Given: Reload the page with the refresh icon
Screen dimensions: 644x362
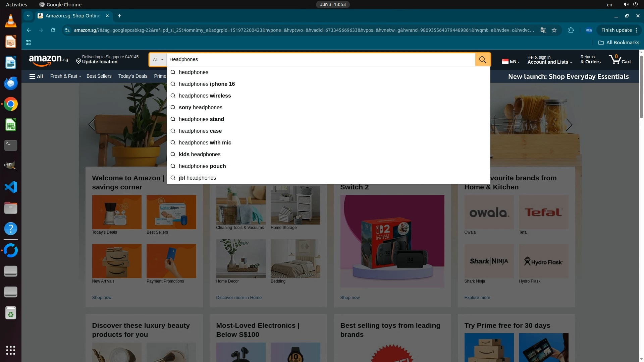Looking at the screenshot, I should tap(53, 30).
